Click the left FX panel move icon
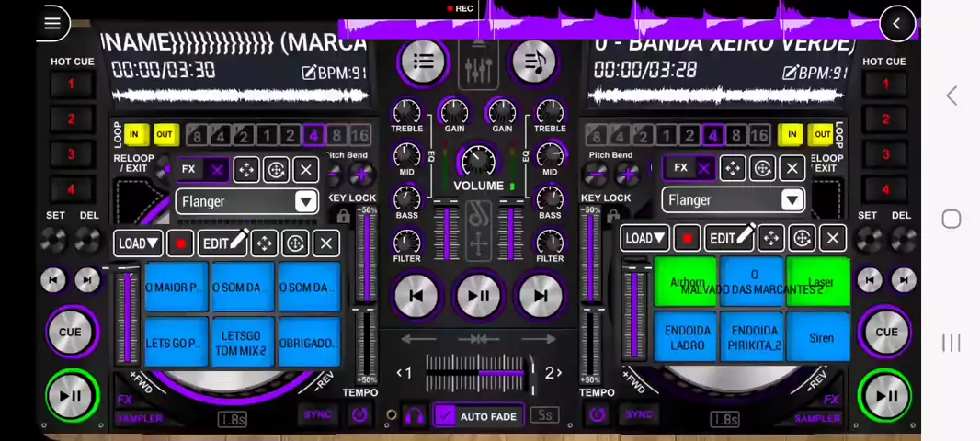 (x=245, y=170)
